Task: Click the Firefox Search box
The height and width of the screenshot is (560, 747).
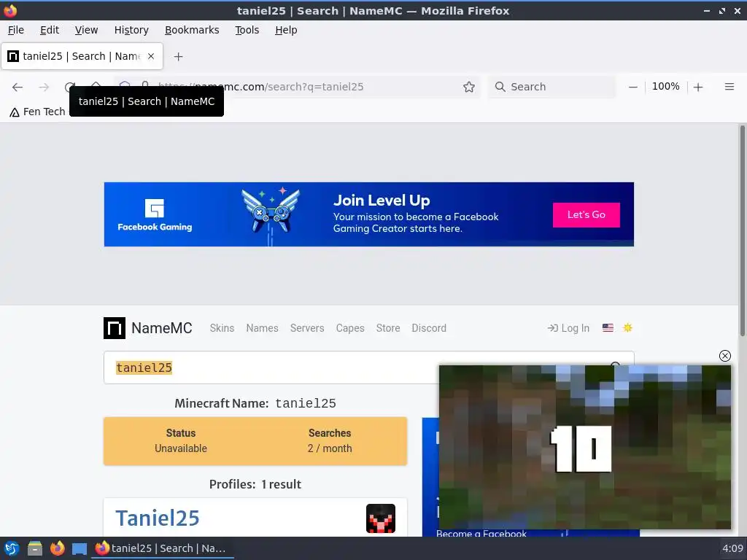Action: click(552, 87)
